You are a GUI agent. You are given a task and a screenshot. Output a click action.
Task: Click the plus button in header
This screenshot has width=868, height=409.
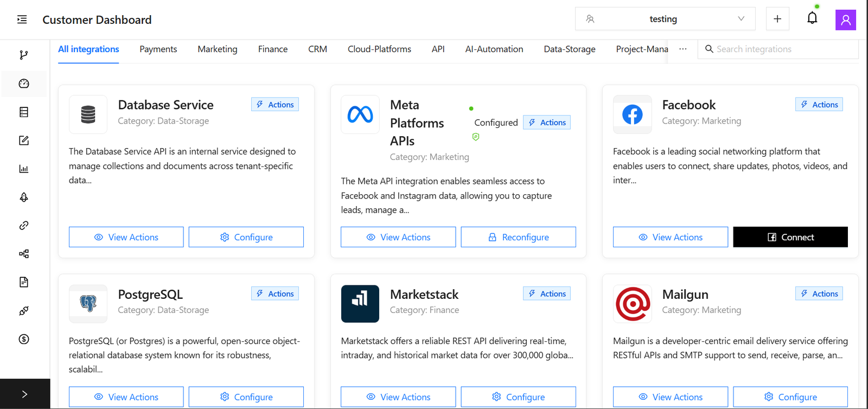(777, 19)
